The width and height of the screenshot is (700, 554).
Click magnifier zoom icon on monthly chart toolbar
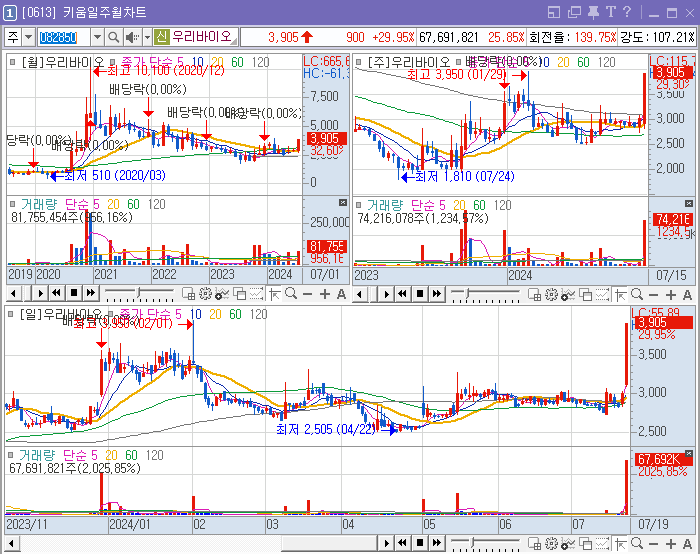pos(291,294)
